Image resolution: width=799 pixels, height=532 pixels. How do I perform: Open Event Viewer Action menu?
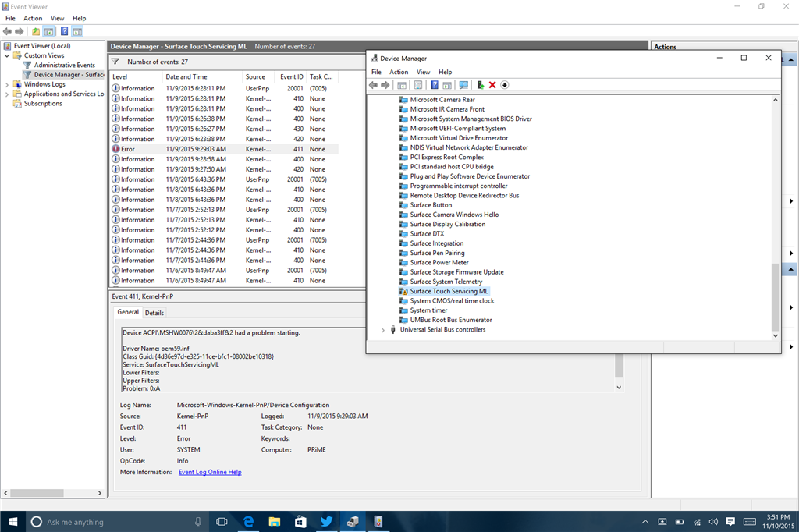pyautogui.click(x=33, y=19)
